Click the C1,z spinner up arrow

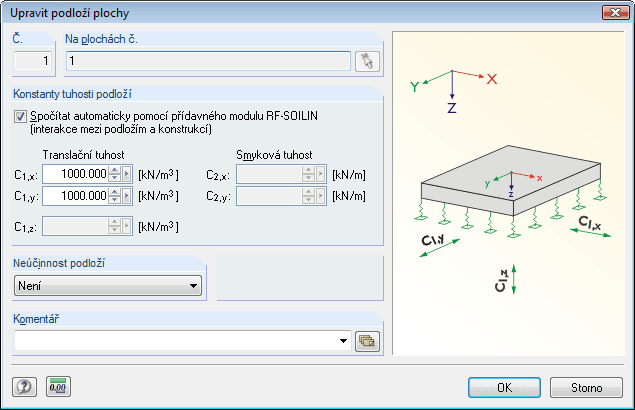tap(115, 222)
